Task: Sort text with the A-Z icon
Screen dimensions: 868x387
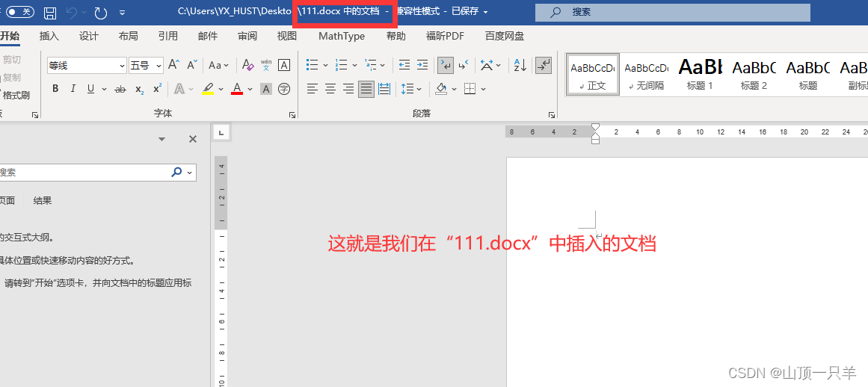Action: click(x=520, y=65)
